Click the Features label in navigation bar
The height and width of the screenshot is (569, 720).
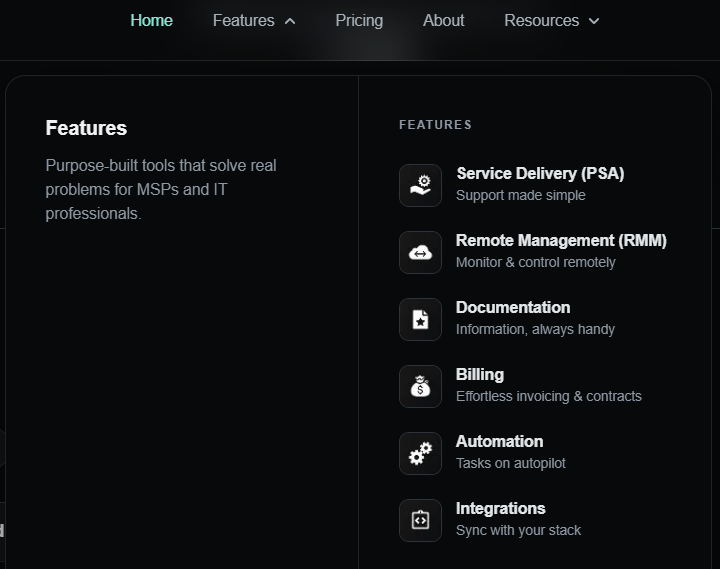243,20
